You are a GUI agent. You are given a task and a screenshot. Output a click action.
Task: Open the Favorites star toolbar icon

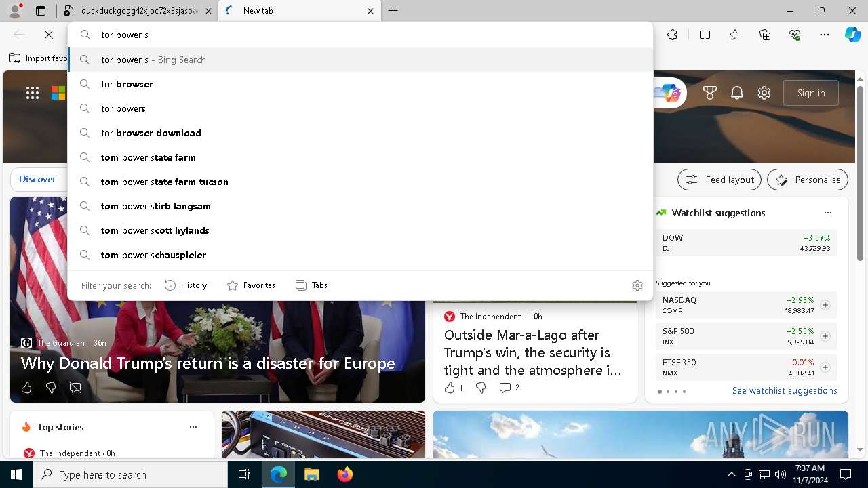pyautogui.click(x=735, y=35)
